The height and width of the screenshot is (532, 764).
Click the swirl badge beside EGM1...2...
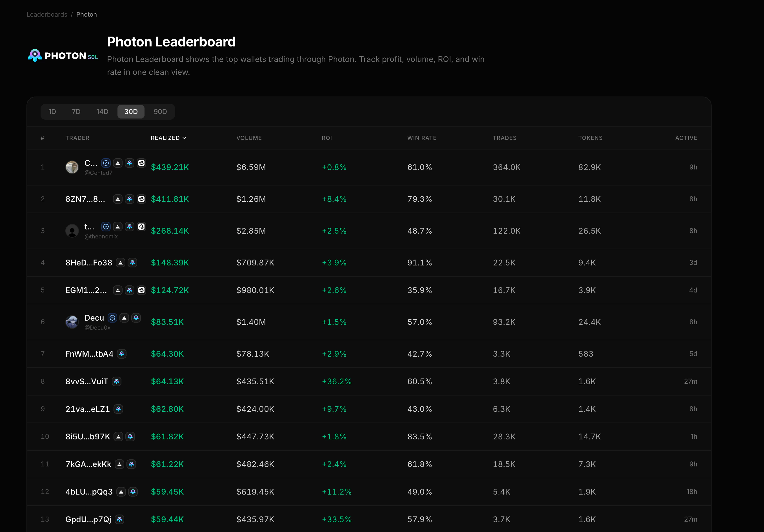141,290
